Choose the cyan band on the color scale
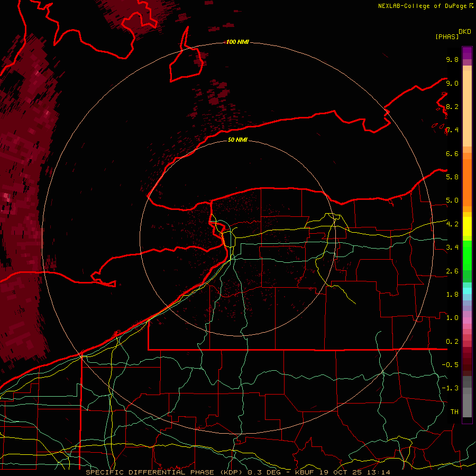Image resolution: width=476 pixels, height=476 pixels. coord(467,290)
